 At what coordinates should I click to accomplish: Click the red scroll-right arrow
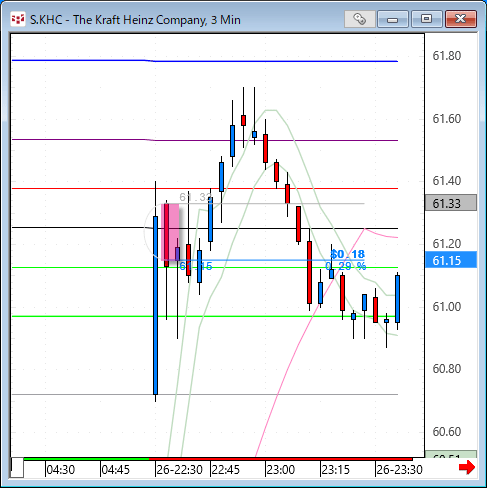tap(467, 467)
